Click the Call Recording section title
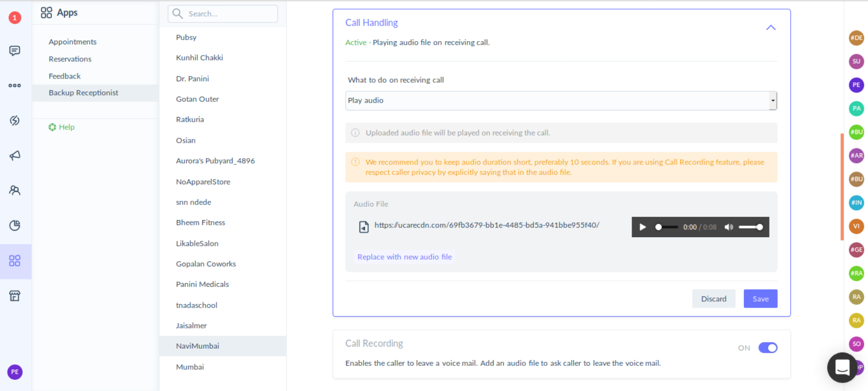Screen dimensions: 868x391 point(374,343)
